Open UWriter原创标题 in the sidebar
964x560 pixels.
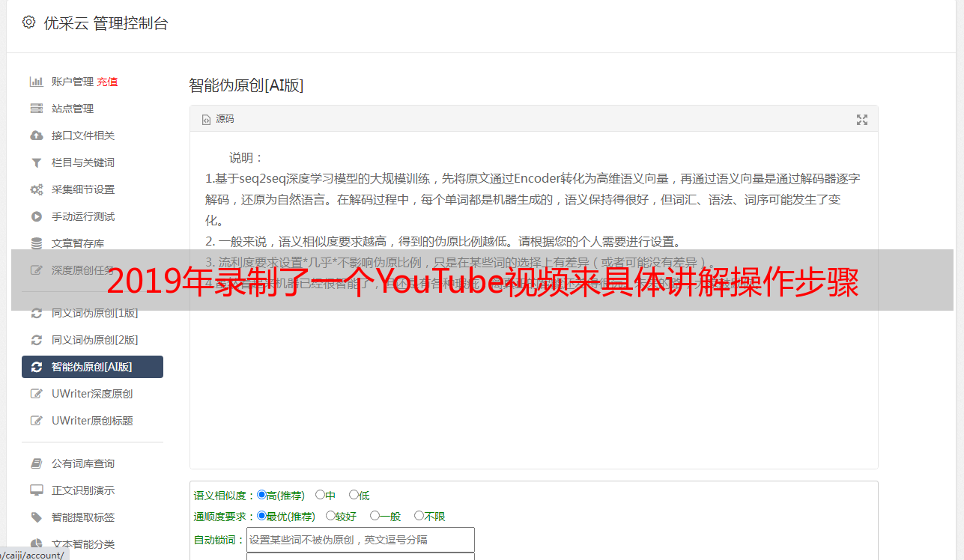pyautogui.click(x=92, y=421)
